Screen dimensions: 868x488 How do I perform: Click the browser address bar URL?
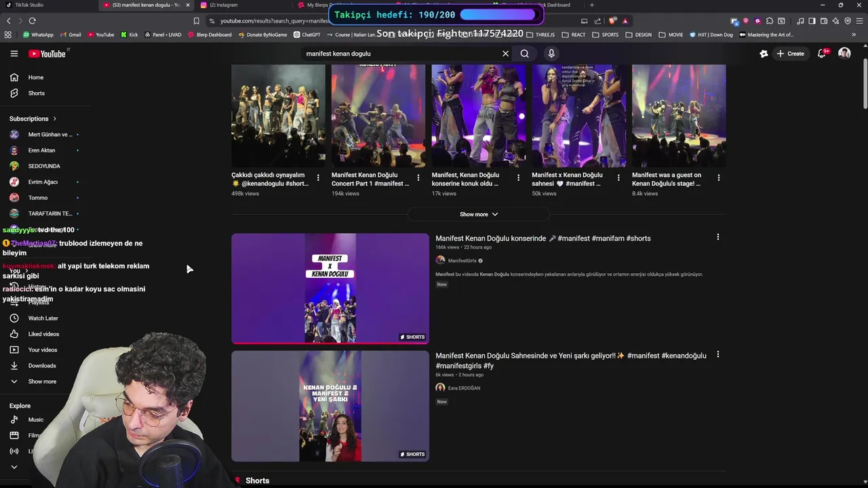[275, 21]
